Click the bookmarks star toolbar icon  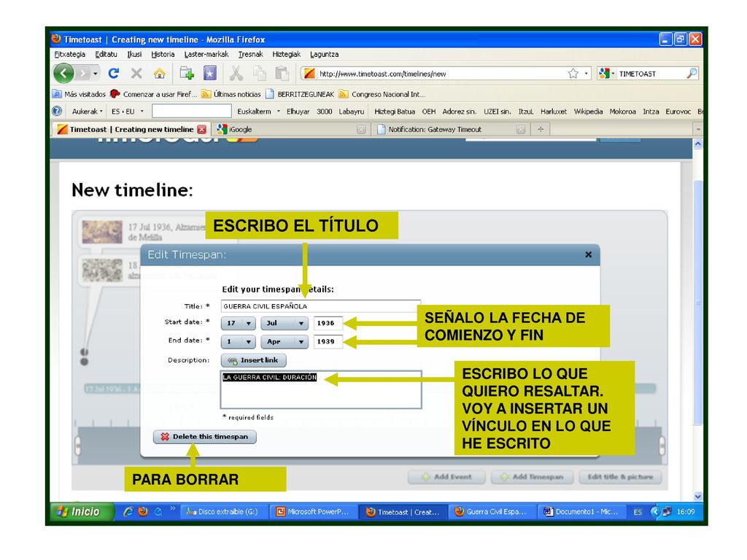209,74
